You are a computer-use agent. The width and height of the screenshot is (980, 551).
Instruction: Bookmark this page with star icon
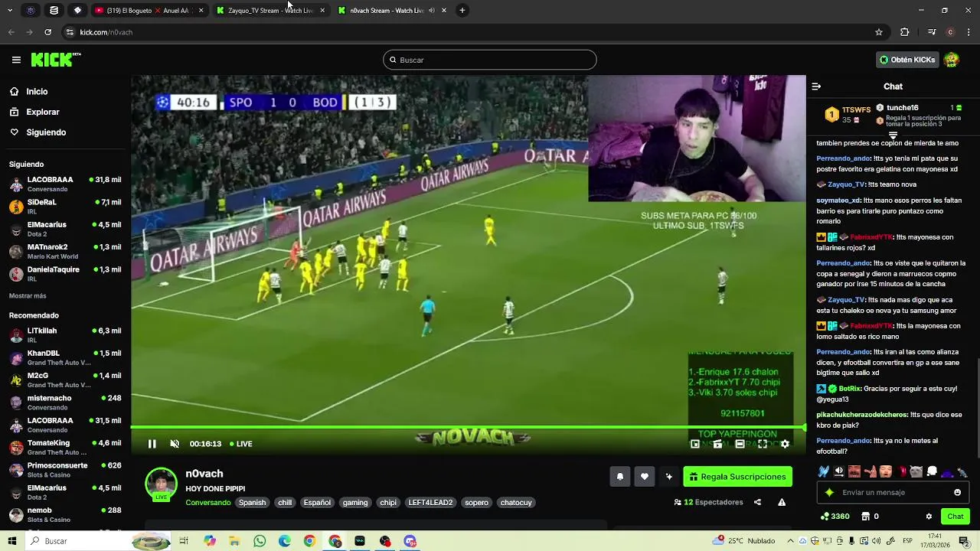(879, 32)
